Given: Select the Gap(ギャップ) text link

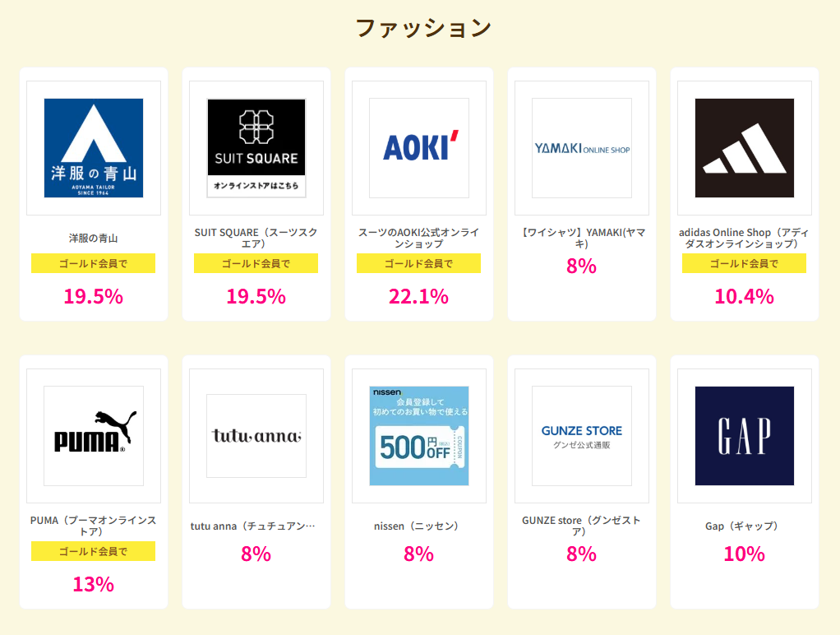Looking at the screenshot, I should pos(745,526).
